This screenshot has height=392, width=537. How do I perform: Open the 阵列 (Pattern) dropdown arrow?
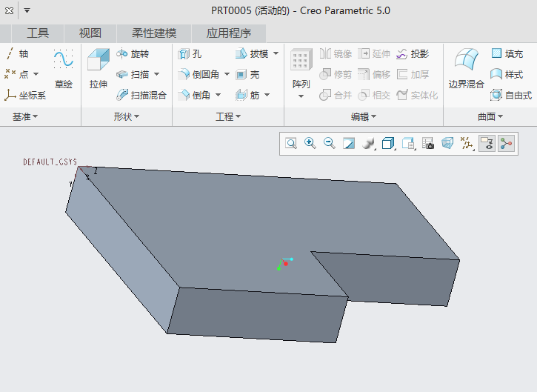(x=301, y=96)
